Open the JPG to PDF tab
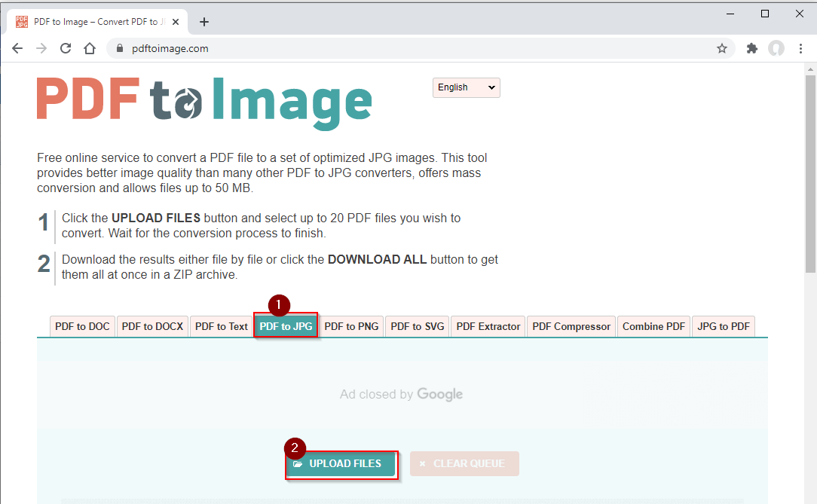This screenshot has width=817, height=504. (x=724, y=326)
